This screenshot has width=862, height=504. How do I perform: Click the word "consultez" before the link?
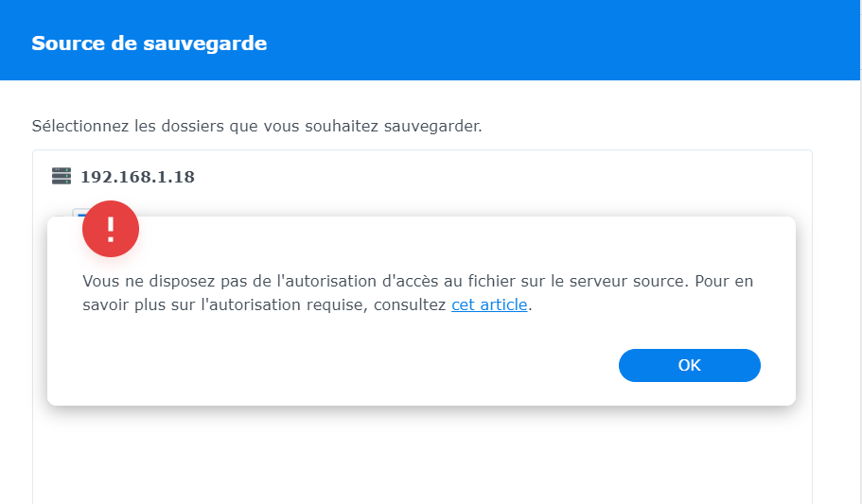point(411,305)
